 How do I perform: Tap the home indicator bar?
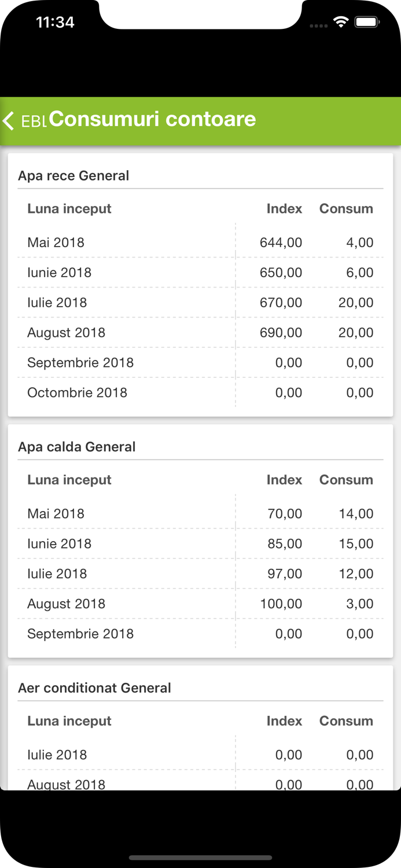[200, 858]
